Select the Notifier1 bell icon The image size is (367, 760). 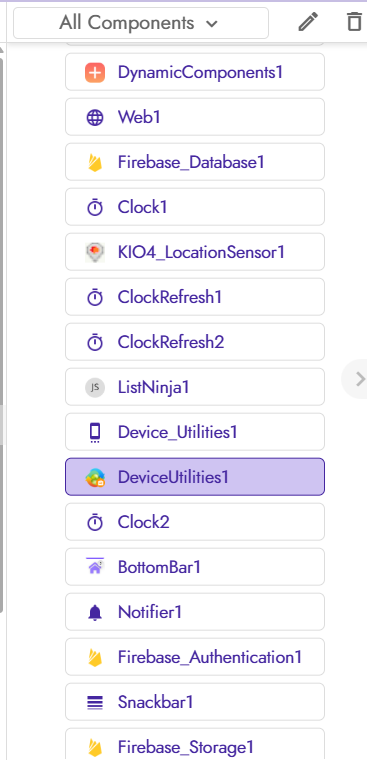95,613
